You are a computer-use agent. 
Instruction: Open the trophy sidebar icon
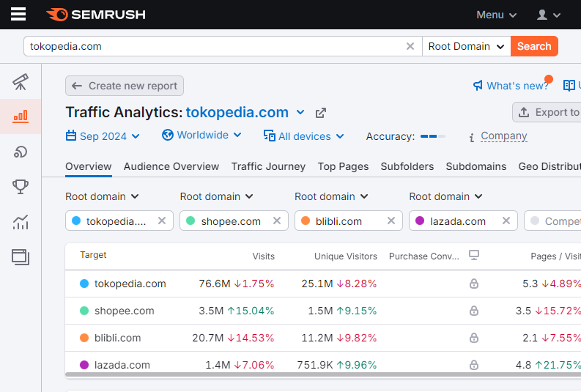pos(21,187)
